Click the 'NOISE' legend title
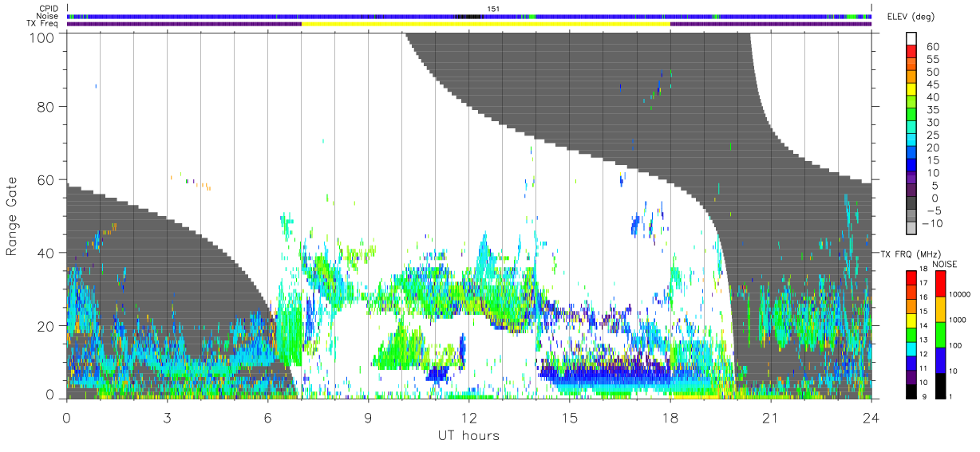 945,264
